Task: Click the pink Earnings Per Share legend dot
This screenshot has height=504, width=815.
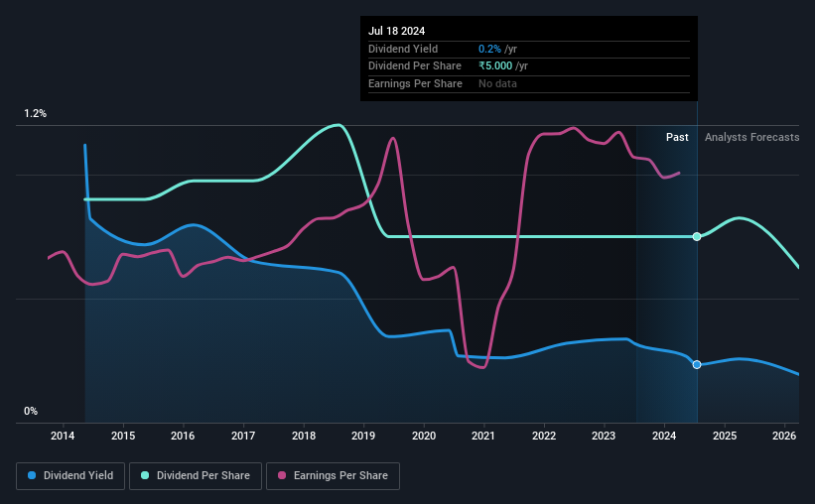Action: pos(282,475)
